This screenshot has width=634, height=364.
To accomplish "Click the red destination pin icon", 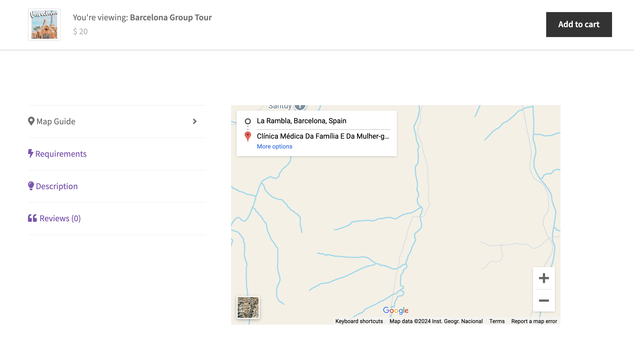I will (x=248, y=136).
